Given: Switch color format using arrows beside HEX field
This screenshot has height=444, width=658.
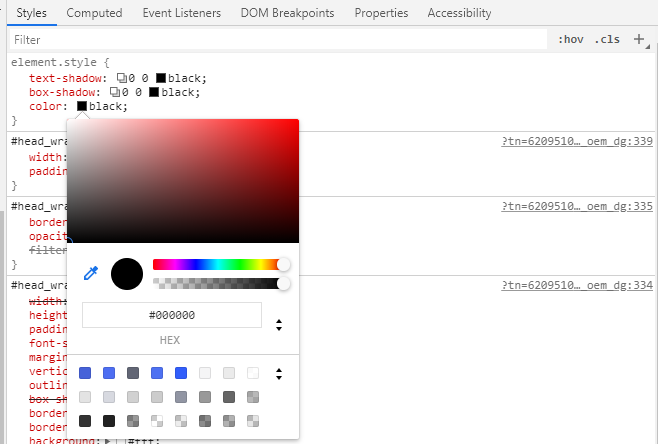Looking at the screenshot, I should 279,325.
